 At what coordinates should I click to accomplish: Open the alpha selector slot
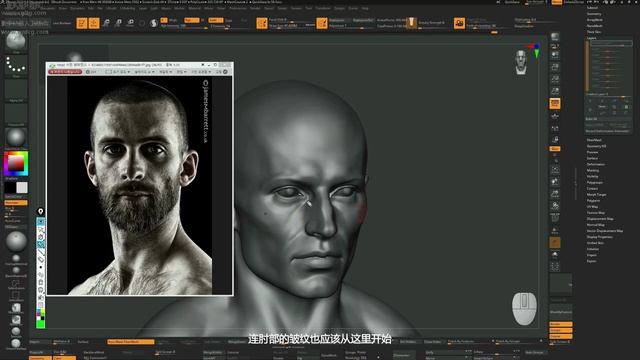(x=16, y=90)
